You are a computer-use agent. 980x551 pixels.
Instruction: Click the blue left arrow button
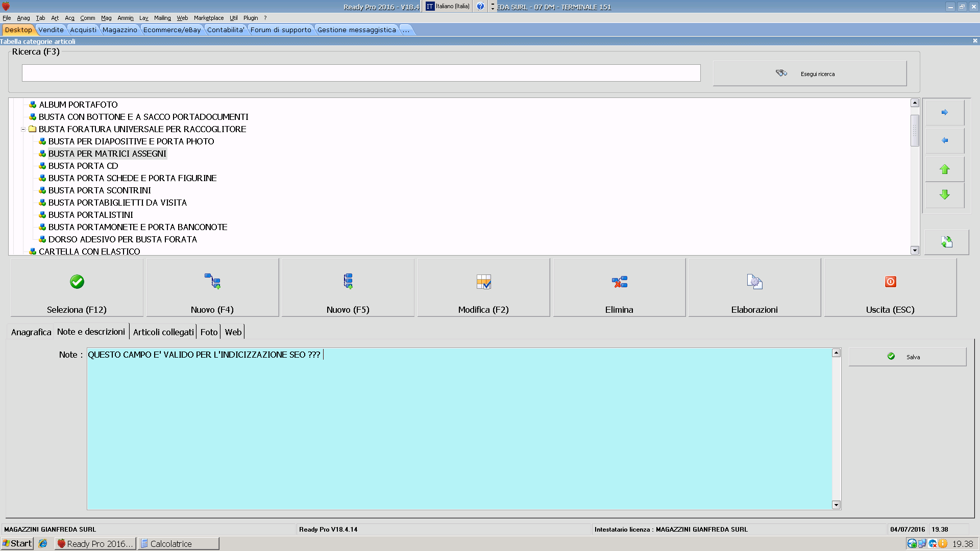[944, 140]
